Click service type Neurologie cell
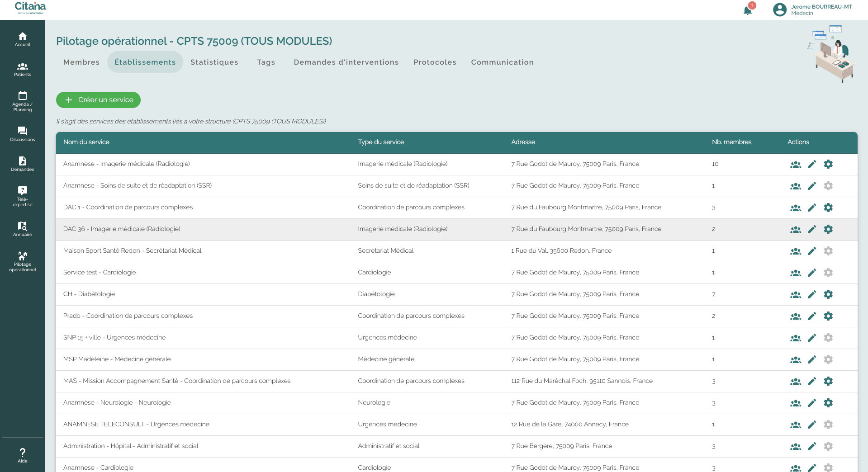Viewport: 868px width, 472px height. tap(374, 402)
